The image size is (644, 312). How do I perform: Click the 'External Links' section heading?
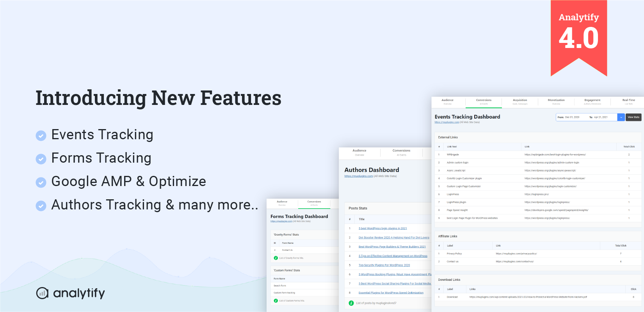(x=448, y=137)
